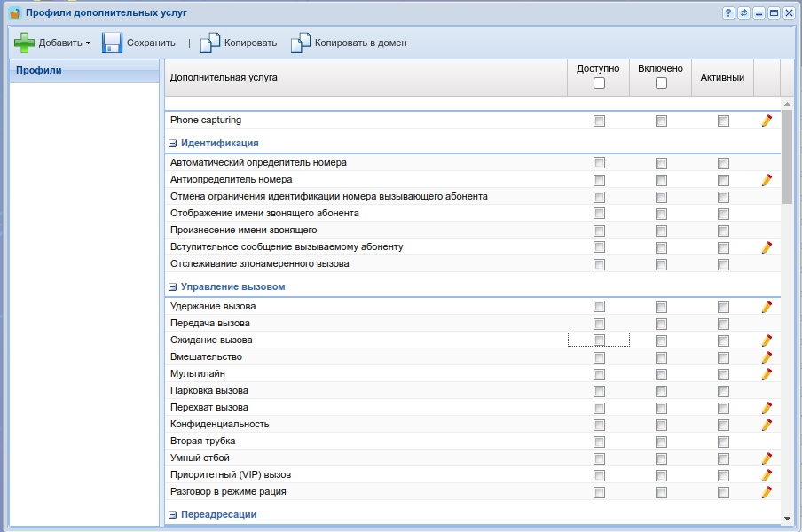Toggle the Включено header checkbox
The width and height of the screenshot is (802, 532).
point(661,83)
